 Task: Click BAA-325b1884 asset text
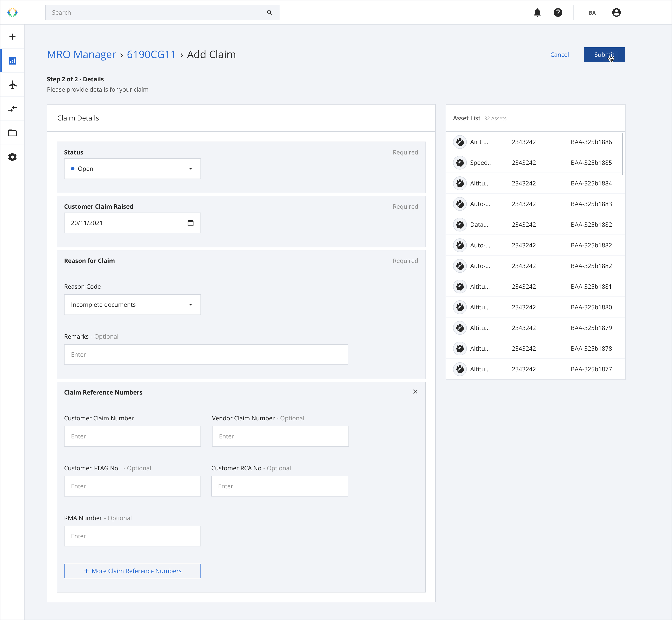(591, 183)
